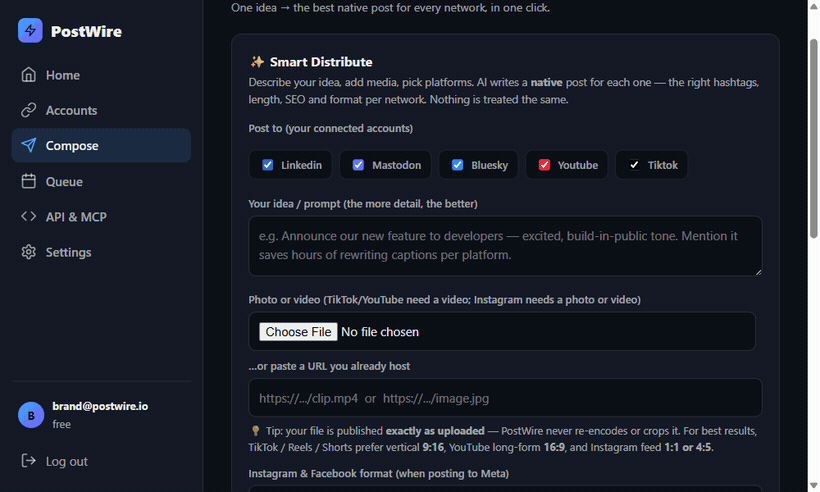Open API & MCP section
The height and width of the screenshot is (492, 820).
pyautogui.click(x=101, y=216)
